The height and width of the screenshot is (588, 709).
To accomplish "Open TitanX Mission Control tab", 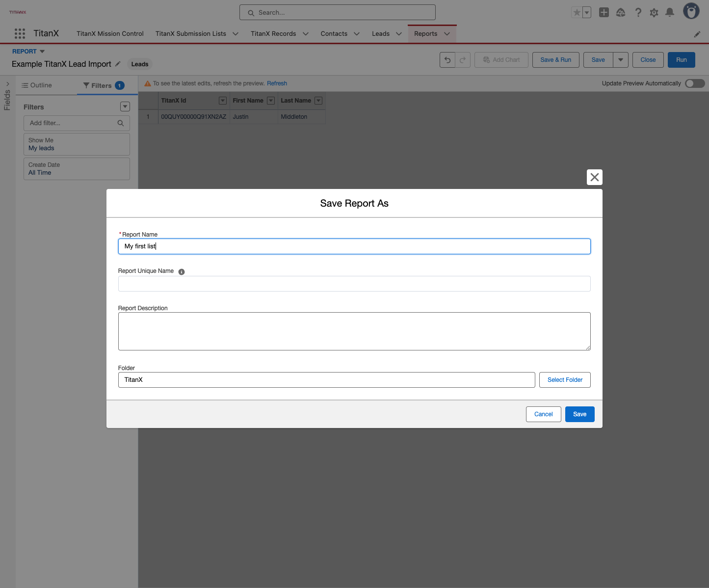I will click(x=110, y=34).
